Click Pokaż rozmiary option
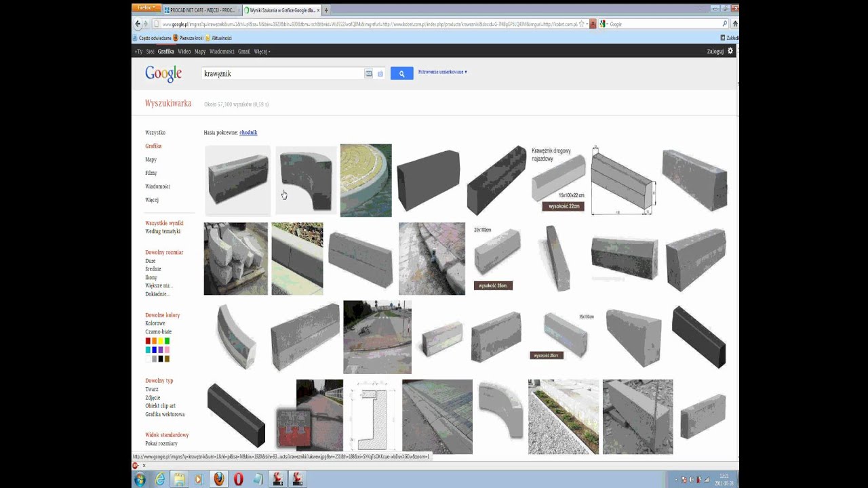Viewport: 868px width, 488px height. 161,443
